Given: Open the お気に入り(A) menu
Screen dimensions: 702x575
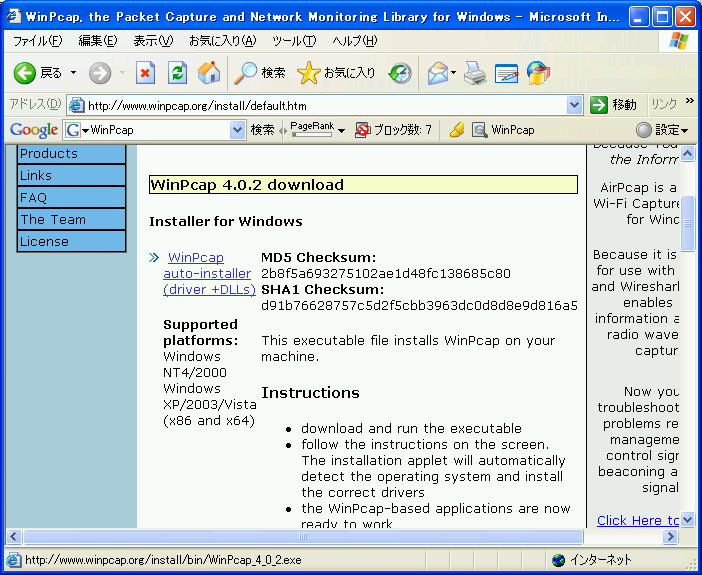Looking at the screenshot, I should (x=223, y=41).
